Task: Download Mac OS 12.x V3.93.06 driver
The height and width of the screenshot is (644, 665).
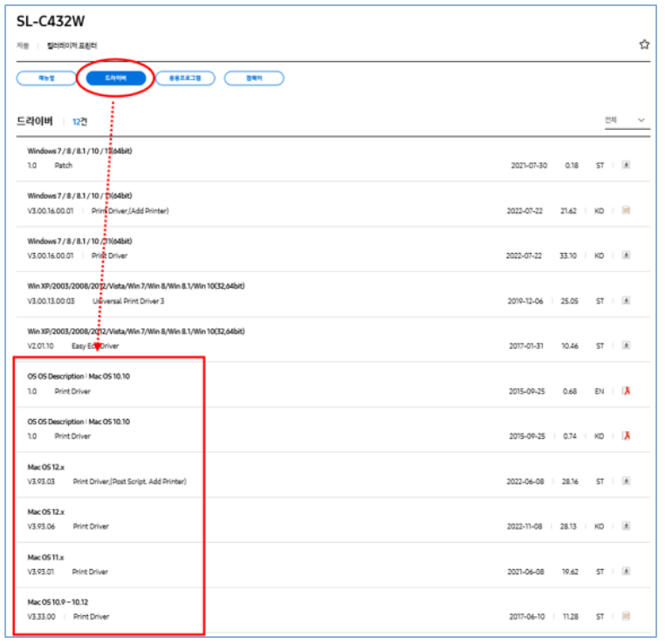Action: click(626, 526)
